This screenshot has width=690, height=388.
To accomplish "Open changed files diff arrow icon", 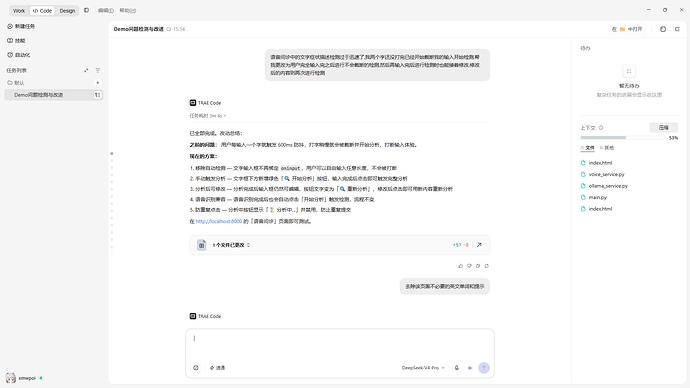I will click(479, 245).
